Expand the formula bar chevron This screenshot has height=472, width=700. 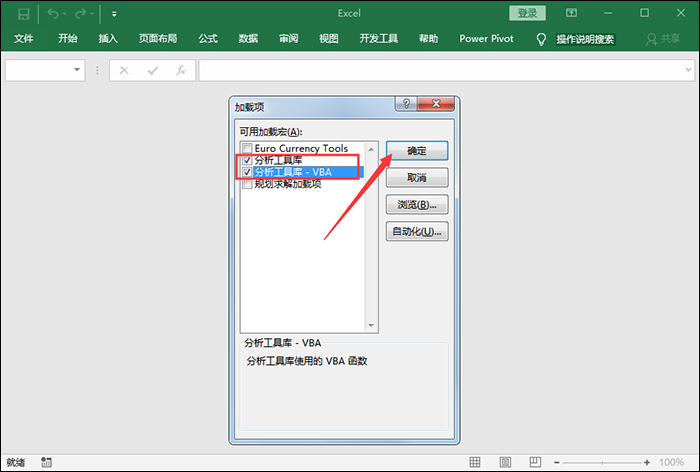[688, 70]
